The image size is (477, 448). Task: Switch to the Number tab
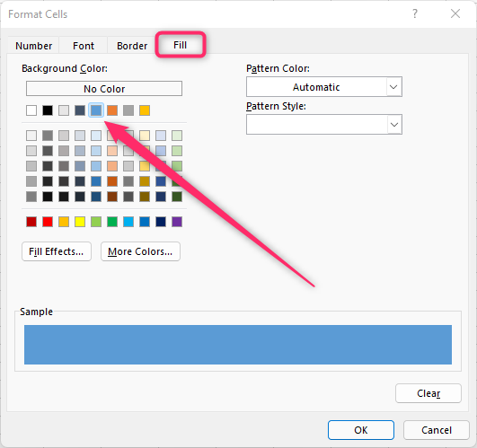(x=34, y=46)
